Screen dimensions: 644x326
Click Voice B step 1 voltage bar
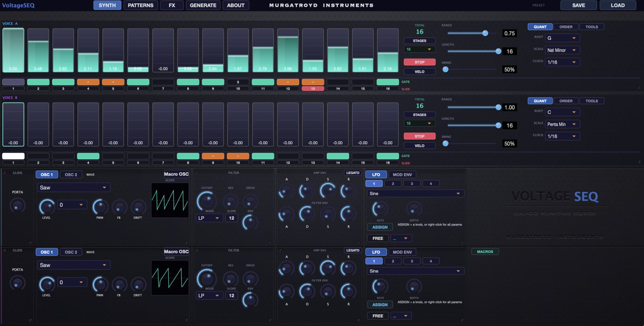(13, 124)
